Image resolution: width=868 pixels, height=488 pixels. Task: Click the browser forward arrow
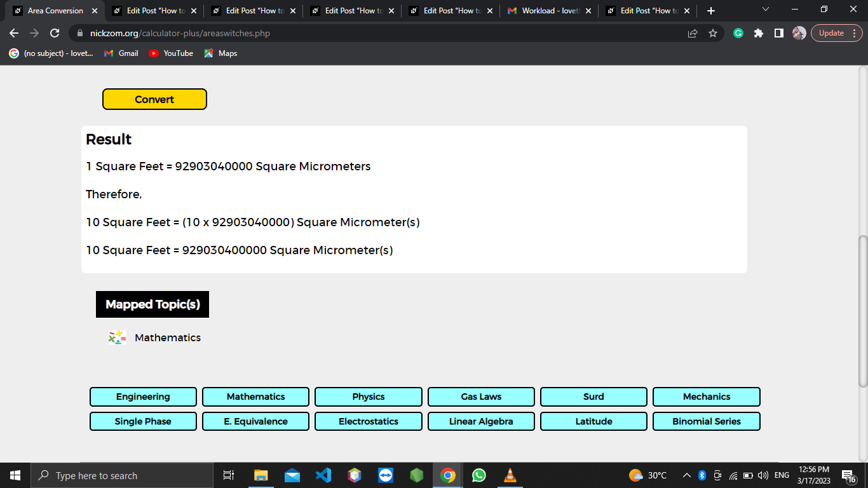(34, 33)
